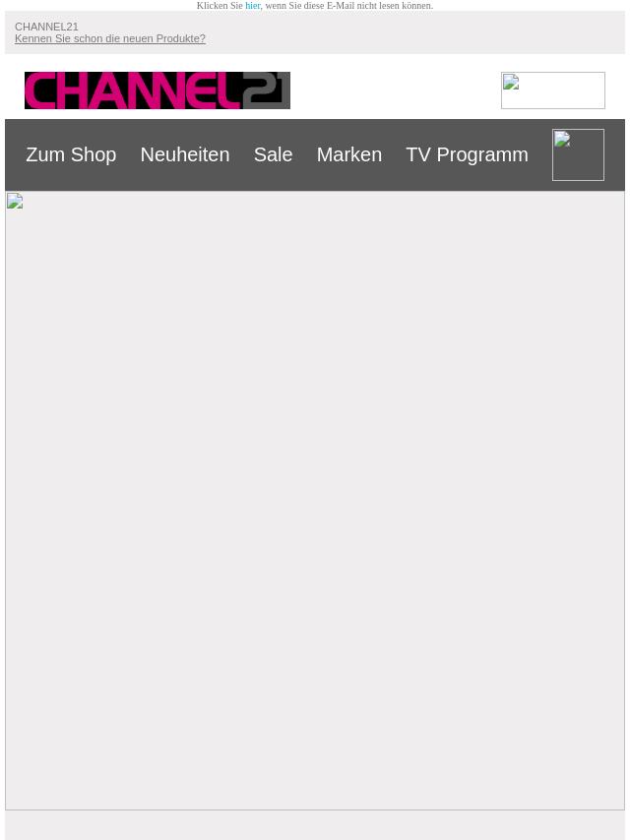Click the grey '21' part of the logo
Viewport: 630px width, 840px height.
pos(266,90)
